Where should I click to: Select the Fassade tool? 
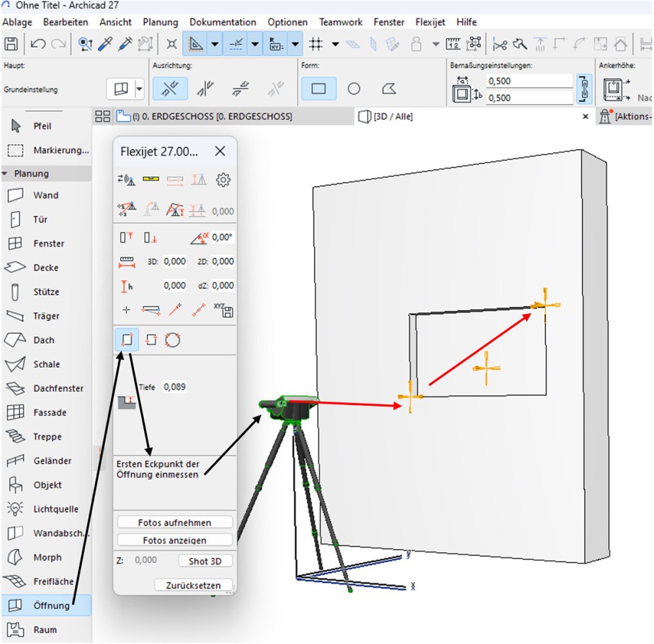pyautogui.click(x=46, y=412)
